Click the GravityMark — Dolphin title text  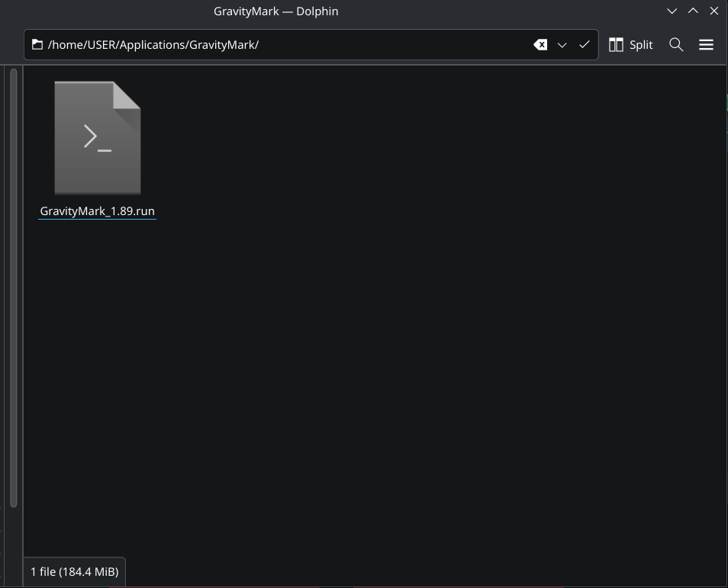(275, 11)
